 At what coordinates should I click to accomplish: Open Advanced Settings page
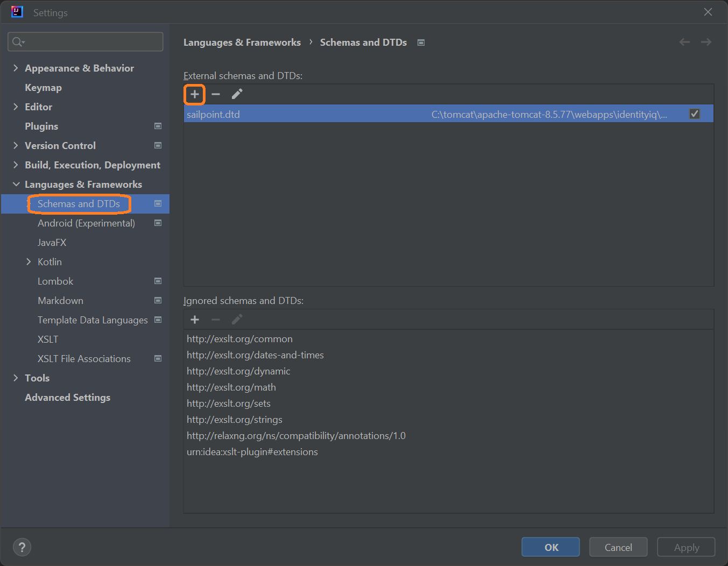click(x=67, y=397)
